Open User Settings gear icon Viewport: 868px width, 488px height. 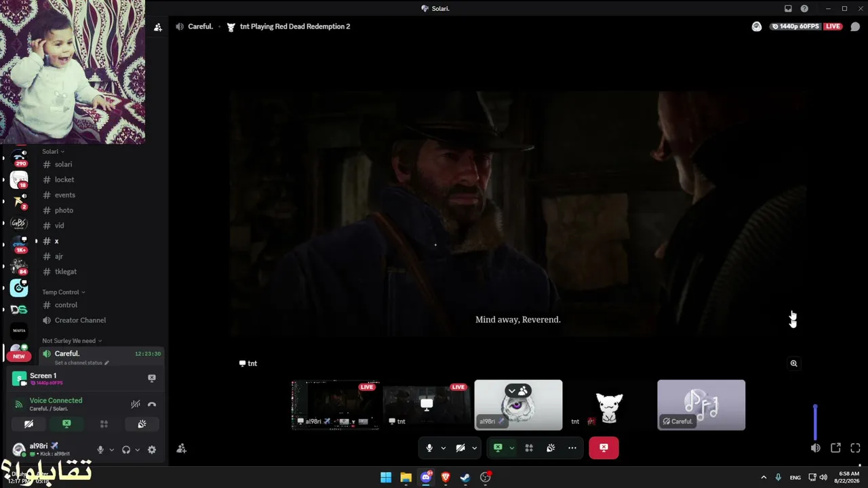(x=152, y=449)
